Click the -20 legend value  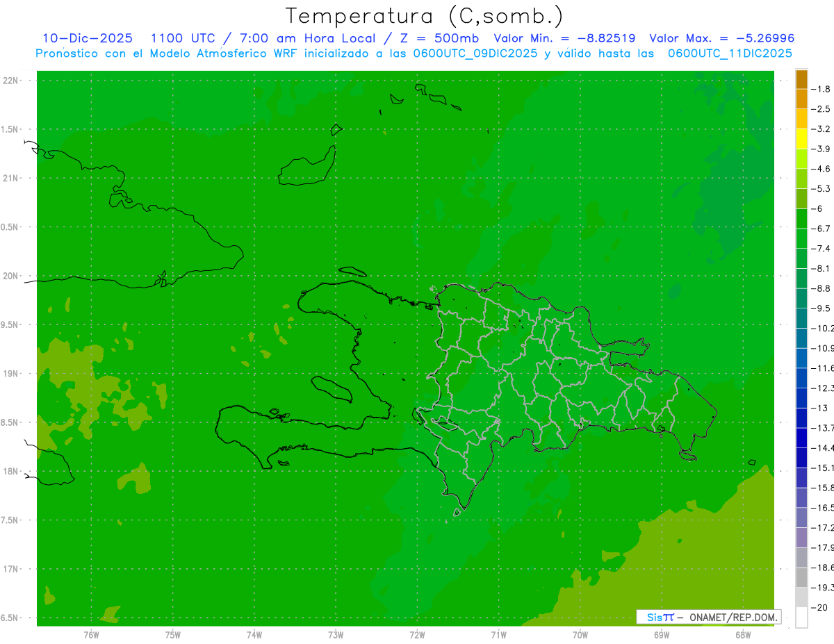point(820,607)
